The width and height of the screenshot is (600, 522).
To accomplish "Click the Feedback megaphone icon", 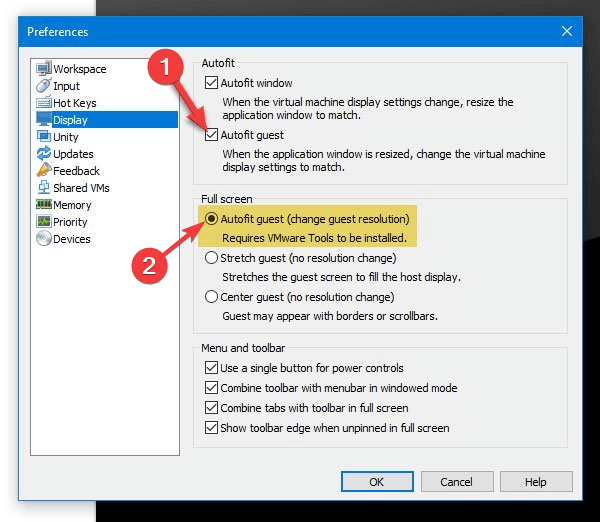I will tap(44, 170).
